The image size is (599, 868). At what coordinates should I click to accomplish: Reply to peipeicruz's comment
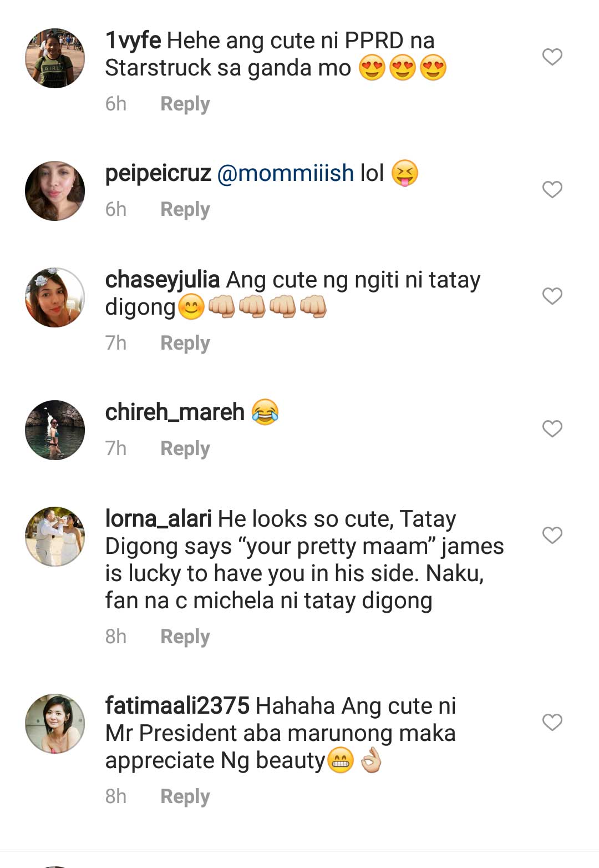coord(185,209)
